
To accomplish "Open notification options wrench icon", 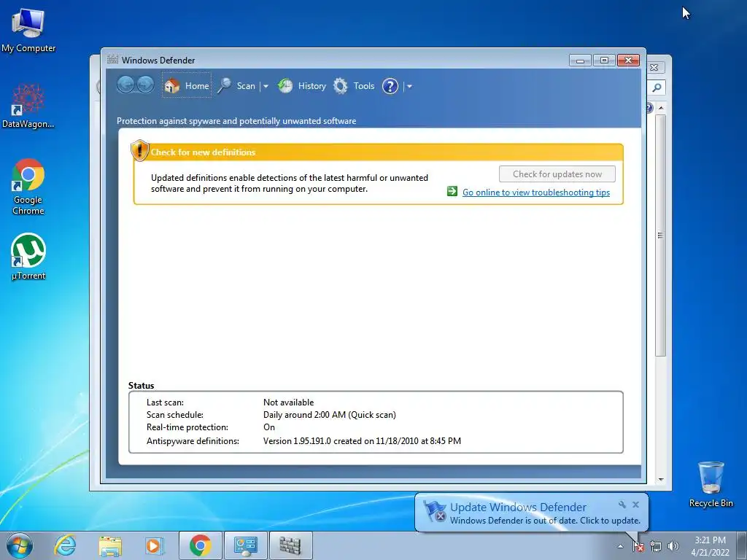I will pyautogui.click(x=622, y=505).
